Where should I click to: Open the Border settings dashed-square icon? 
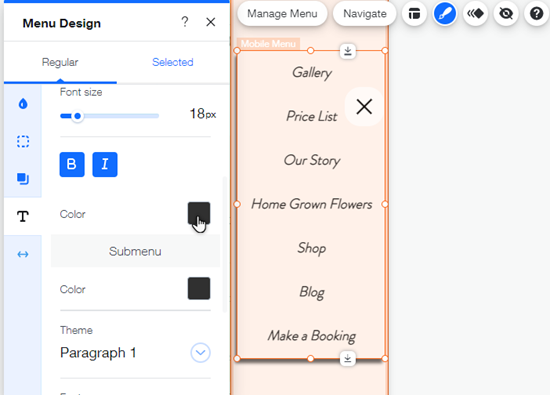pyautogui.click(x=23, y=141)
